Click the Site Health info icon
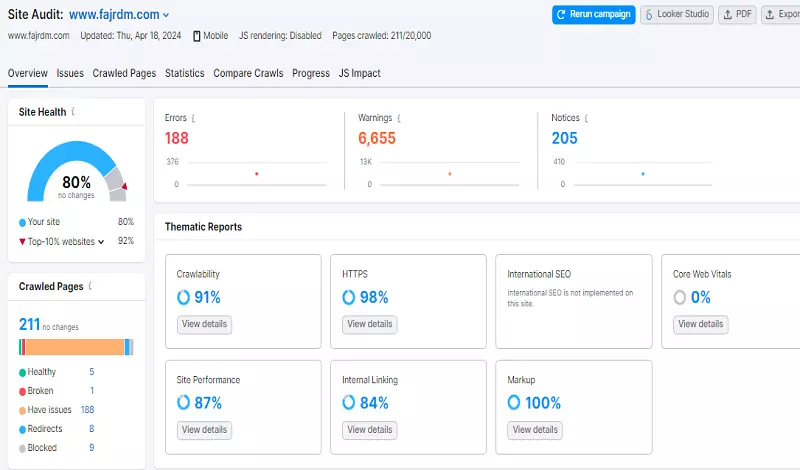Screen dimensions: 800x470 73,111
